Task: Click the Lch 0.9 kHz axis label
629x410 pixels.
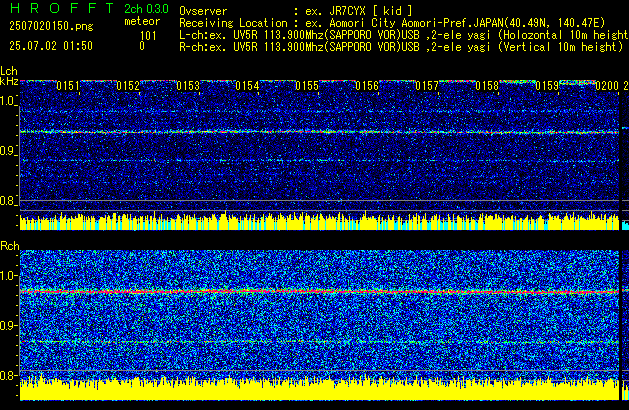Action: [x=8, y=151]
